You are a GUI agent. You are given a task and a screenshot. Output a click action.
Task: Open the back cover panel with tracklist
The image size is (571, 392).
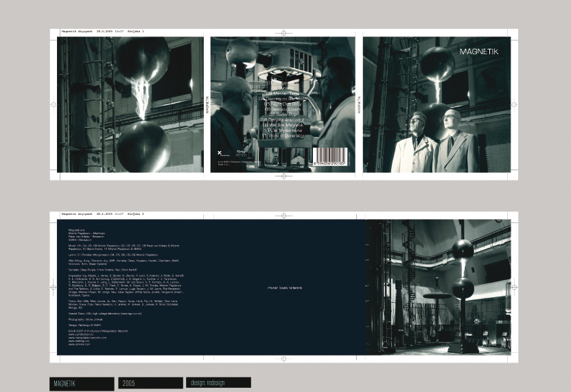pos(283,104)
